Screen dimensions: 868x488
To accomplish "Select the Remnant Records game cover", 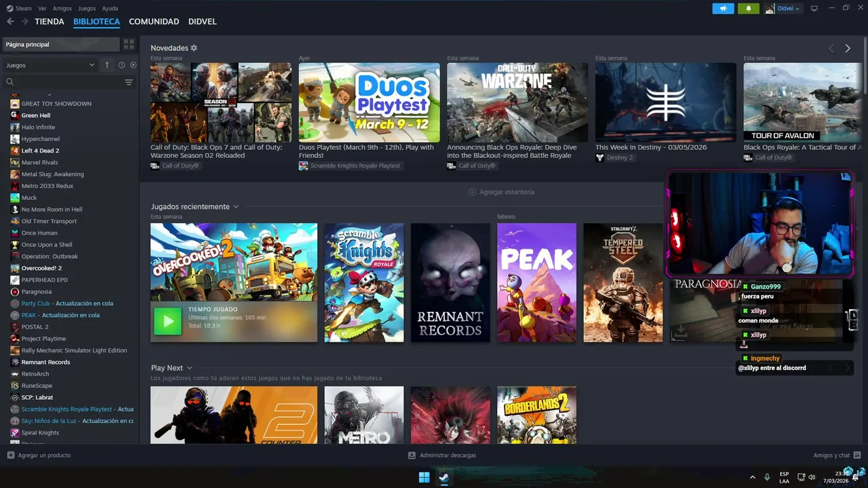I will tap(450, 283).
